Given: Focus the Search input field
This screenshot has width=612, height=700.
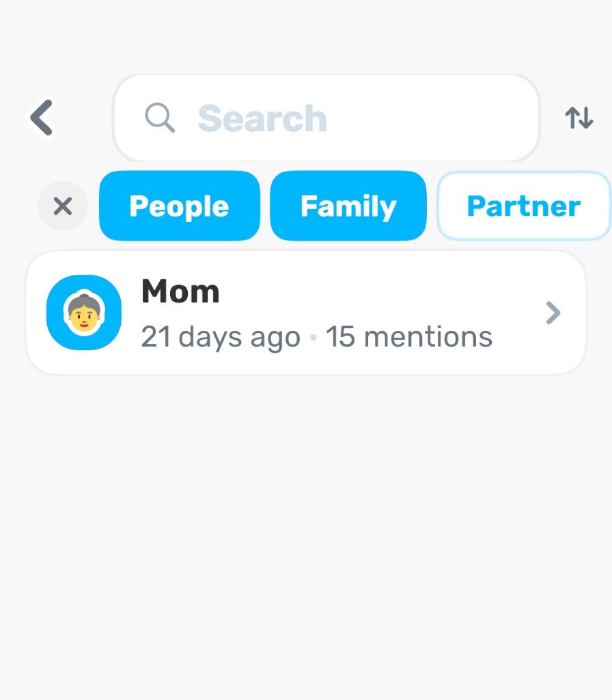Looking at the screenshot, I should pos(326,118).
